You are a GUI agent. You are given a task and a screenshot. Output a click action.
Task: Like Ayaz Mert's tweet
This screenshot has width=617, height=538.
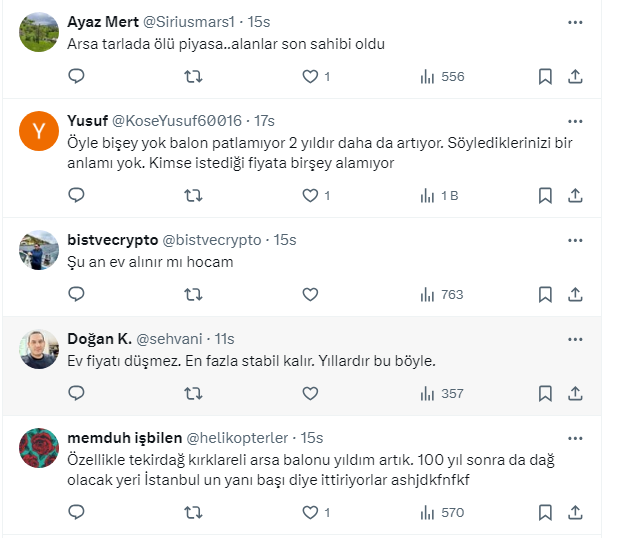tap(310, 76)
